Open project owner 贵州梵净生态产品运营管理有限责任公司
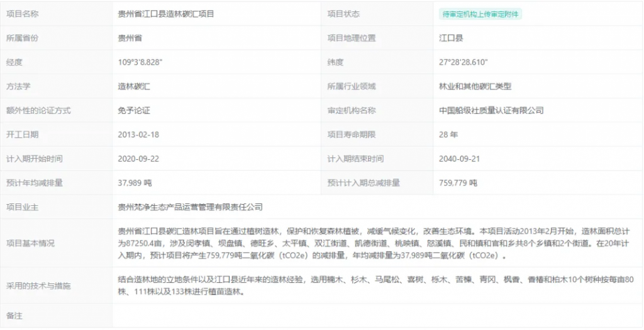The height and width of the screenshot is (330, 644). click(x=190, y=207)
